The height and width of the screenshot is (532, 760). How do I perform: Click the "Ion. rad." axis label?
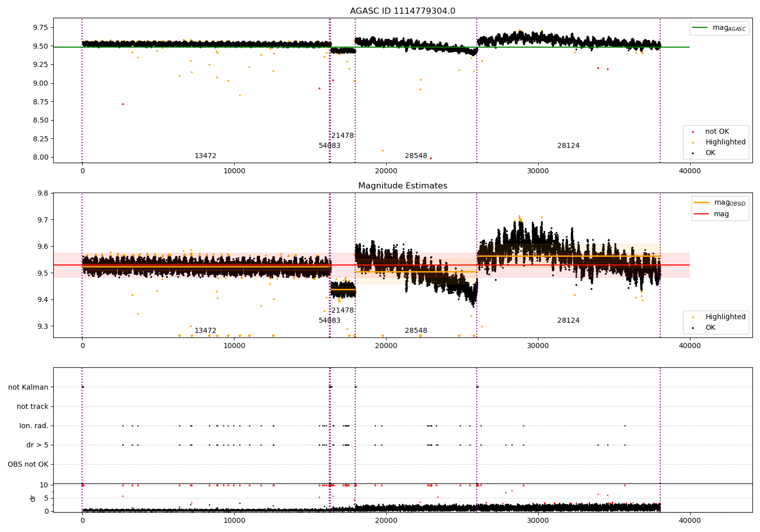click(34, 426)
